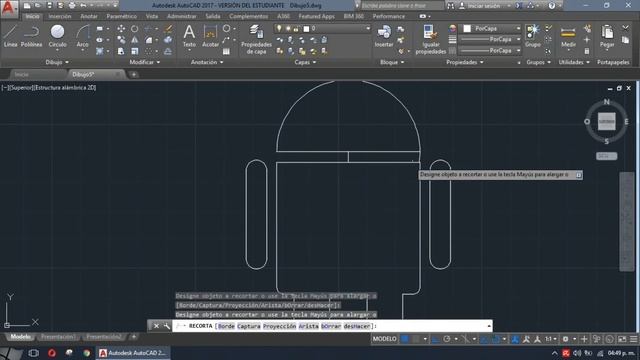Click the Stretch tool in Modificar
This screenshot has height=360, width=640.
tap(121, 51)
